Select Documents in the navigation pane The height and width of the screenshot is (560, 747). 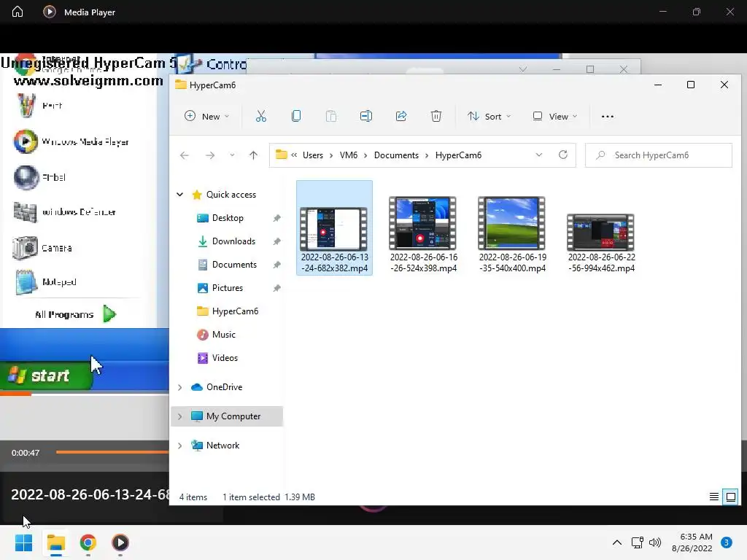(x=234, y=265)
